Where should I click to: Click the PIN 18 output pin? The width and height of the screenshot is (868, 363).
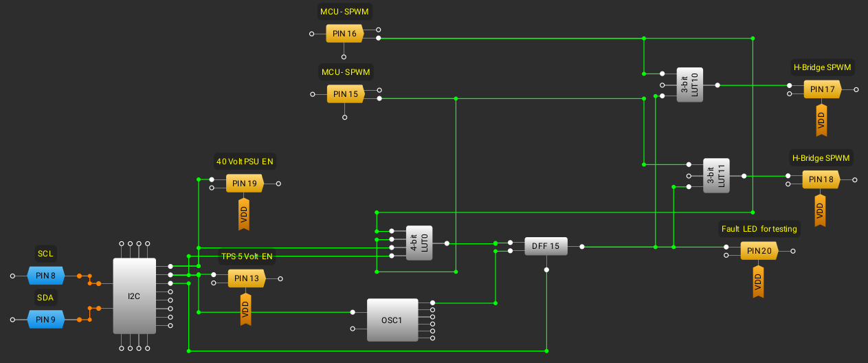pos(821,179)
